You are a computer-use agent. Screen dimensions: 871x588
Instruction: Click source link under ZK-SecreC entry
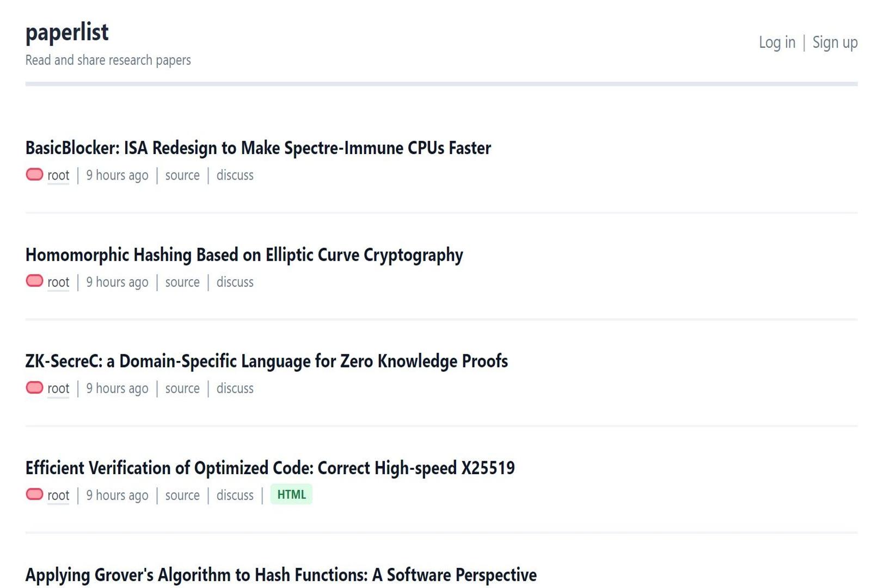[x=182, y=388]
